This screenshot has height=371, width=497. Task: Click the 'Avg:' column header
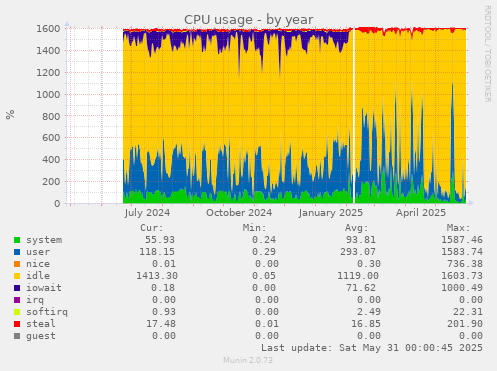(357, 228)
